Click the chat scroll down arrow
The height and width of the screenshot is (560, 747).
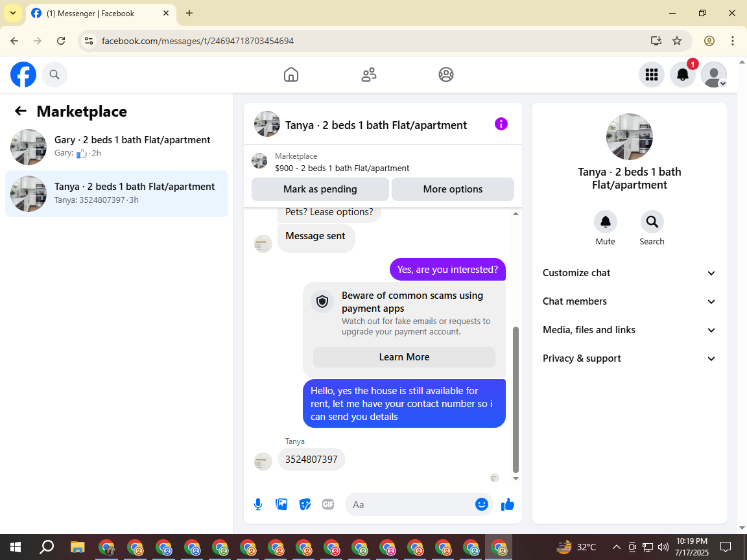516,478
